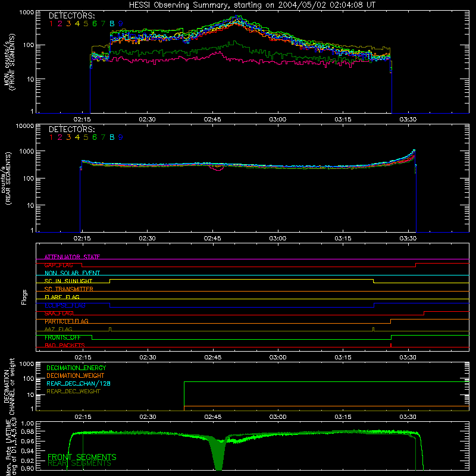Select pink detector 2 in front segments legend
The width and height of the screenshot is (476, 476).
click(x=60, y=24)
